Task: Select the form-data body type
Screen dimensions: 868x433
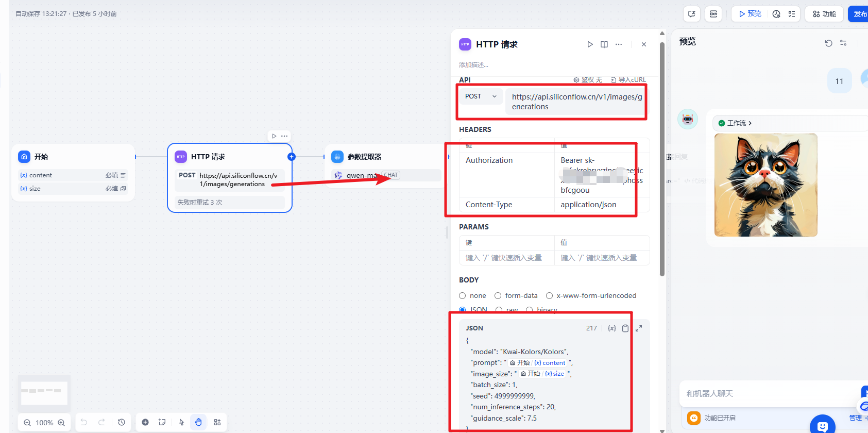Action: coord(498,295)
